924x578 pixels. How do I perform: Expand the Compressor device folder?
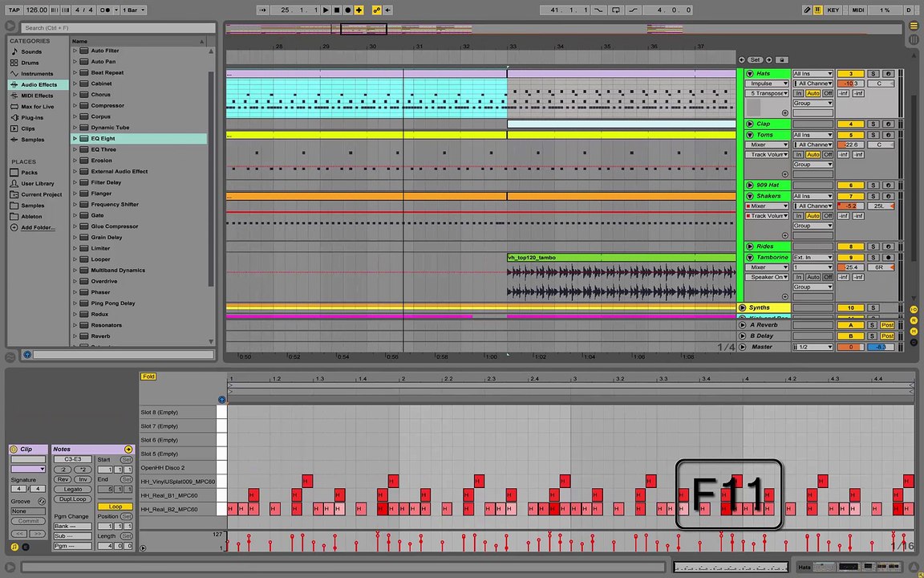coord(75,106)
